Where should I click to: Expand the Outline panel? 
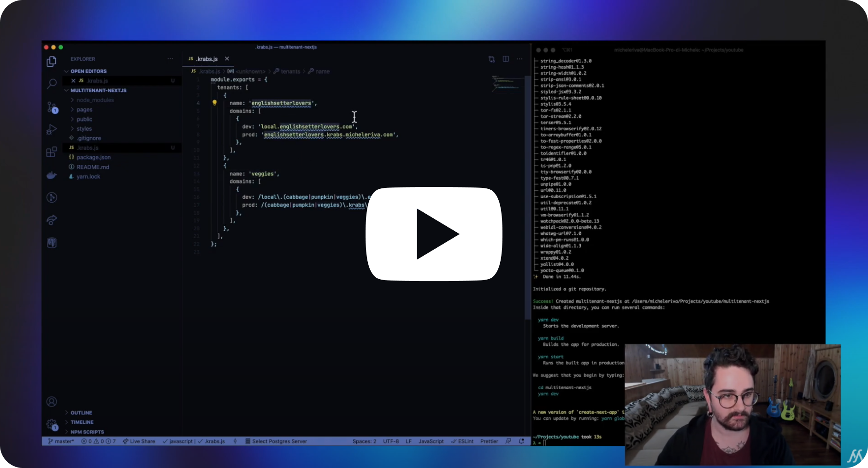click(81, 413)
